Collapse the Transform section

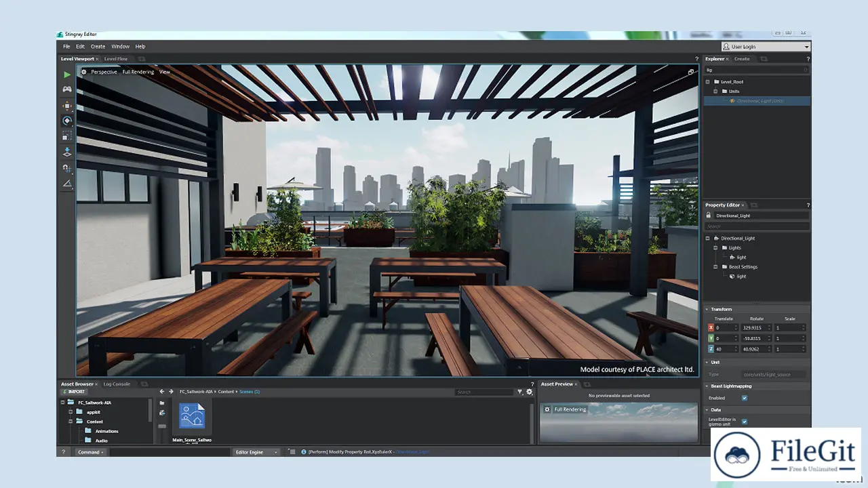pyautogui.click(x=707, y=309)
